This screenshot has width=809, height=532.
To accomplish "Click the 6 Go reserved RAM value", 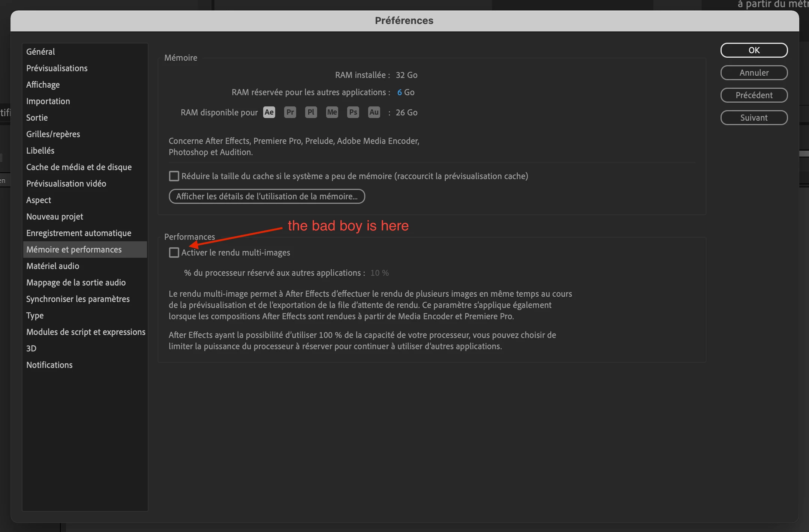I will [x=399, y=92].
